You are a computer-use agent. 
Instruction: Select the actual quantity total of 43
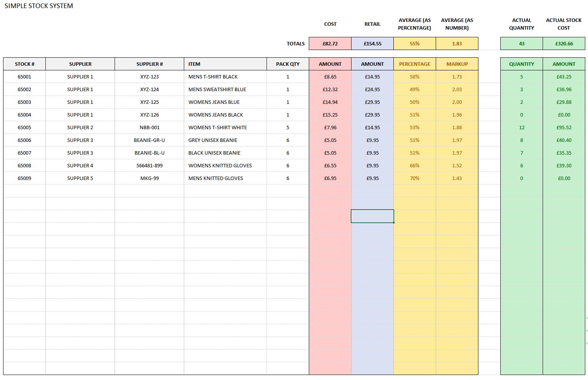pyautogui.click(x=521, y=43)
